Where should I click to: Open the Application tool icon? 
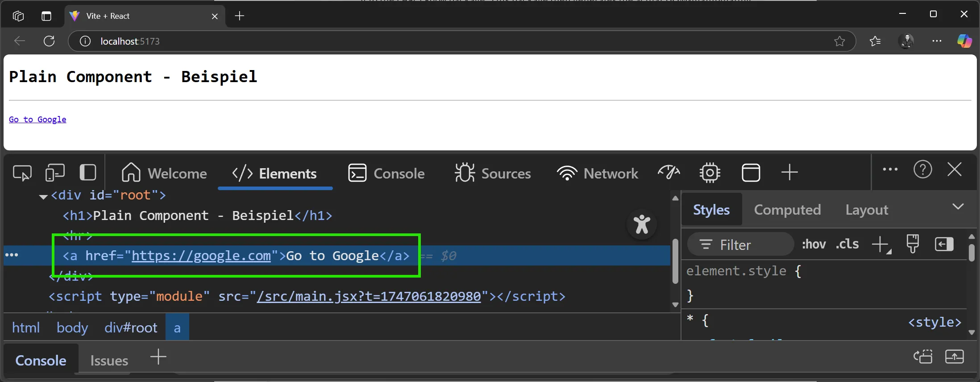pos(751,173)
